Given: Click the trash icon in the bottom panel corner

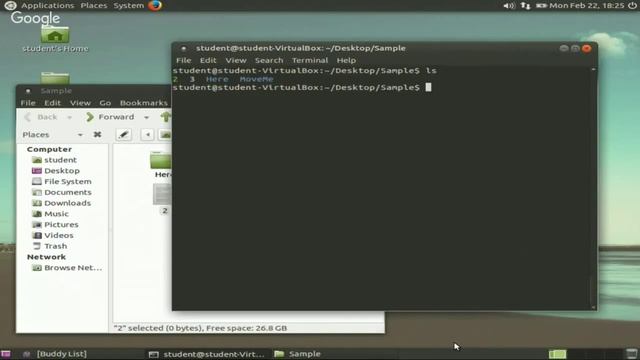Looking at the screenshot, I should point(632,354).
